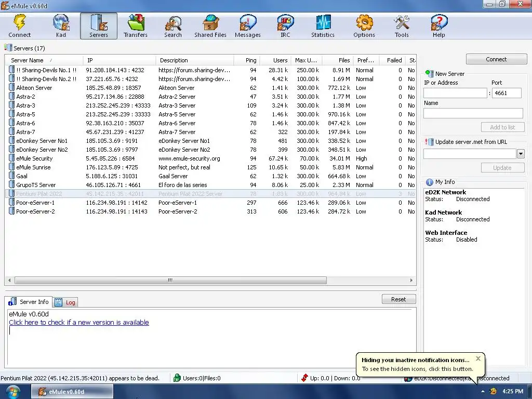Viewport: 532px width, 399px height.
Task: Select the GrupoTS Server row
Action: [x=210, y=185]
